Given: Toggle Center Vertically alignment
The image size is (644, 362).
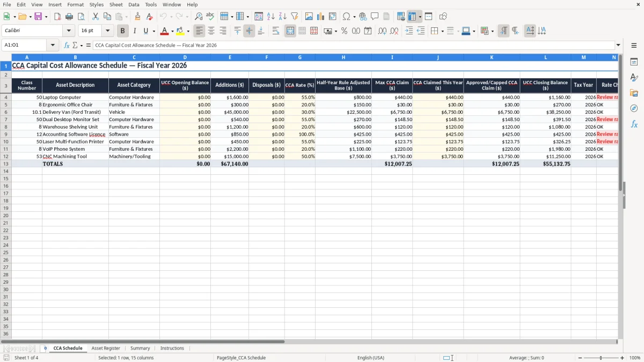Looking at the screenshot, I should [x=249, y=31].
